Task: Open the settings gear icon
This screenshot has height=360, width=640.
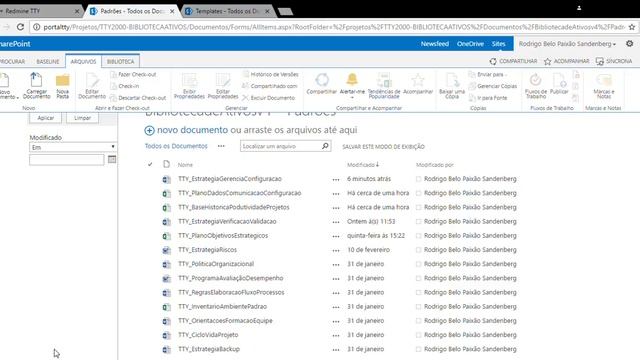Action: (x=630, y=43)
